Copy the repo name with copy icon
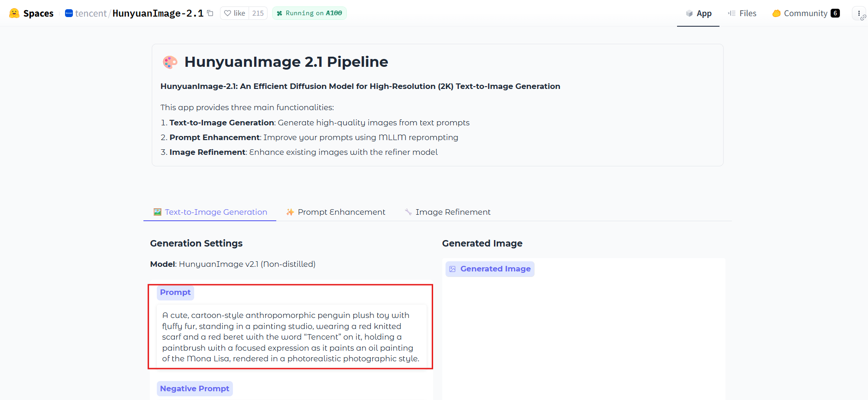Viewport: 868px width, 400px height. click(x=210, y=13)
